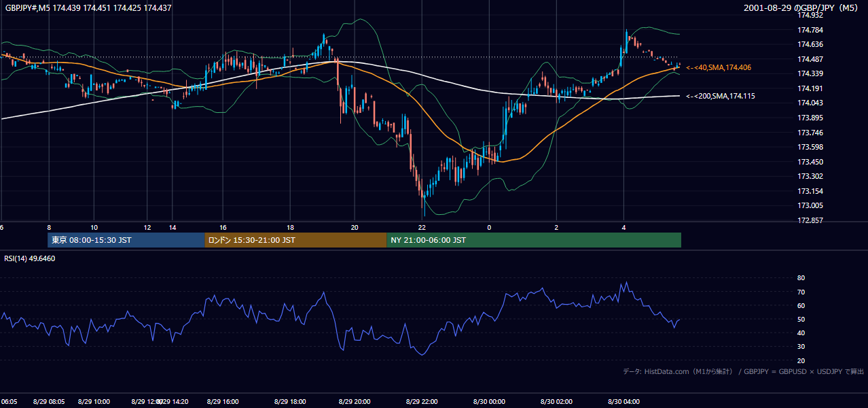Click the Tokyo 08:00-15:30 JST session bar
This screenshot has height=408, width=868.
tap(126, 240)
